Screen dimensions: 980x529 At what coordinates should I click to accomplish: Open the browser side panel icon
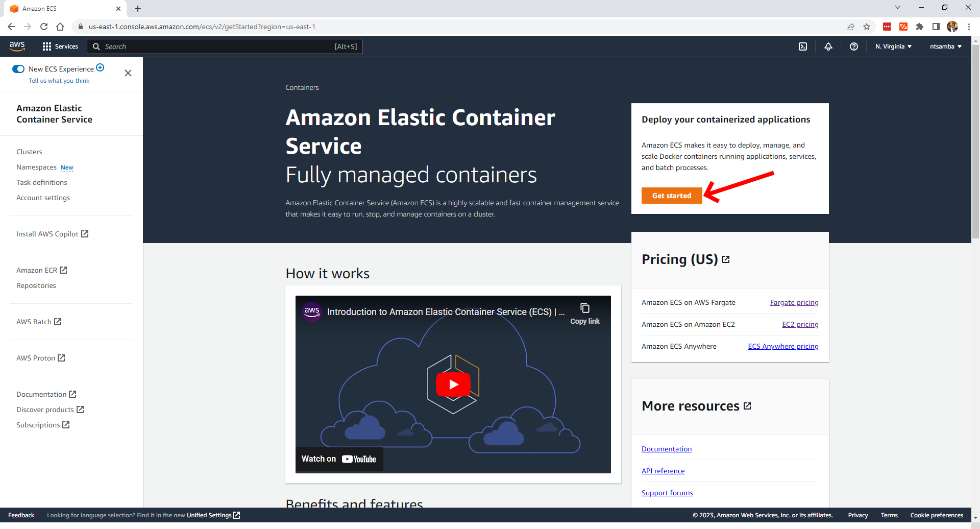[936, 27]
